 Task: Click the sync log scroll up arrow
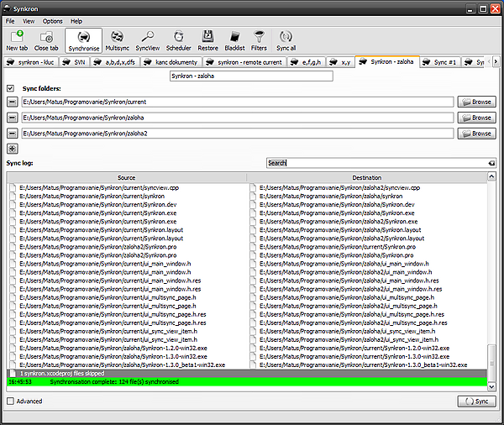click(491, 176)
